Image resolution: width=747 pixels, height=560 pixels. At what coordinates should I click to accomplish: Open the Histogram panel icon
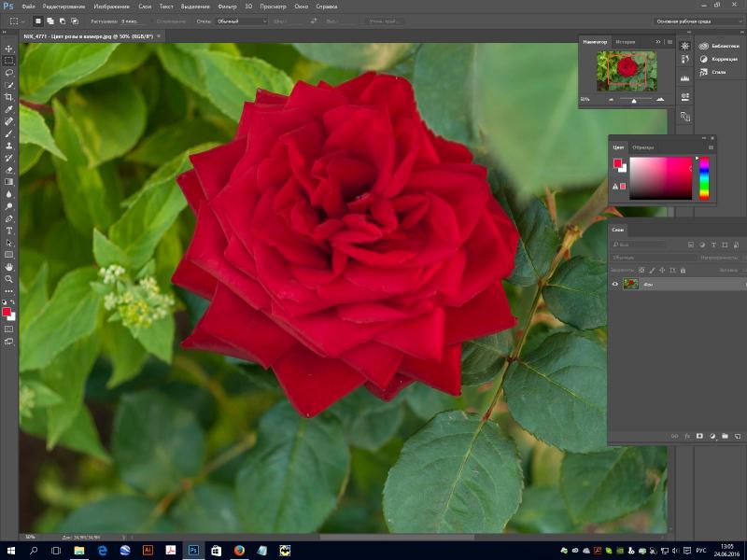tap(685, 78)
